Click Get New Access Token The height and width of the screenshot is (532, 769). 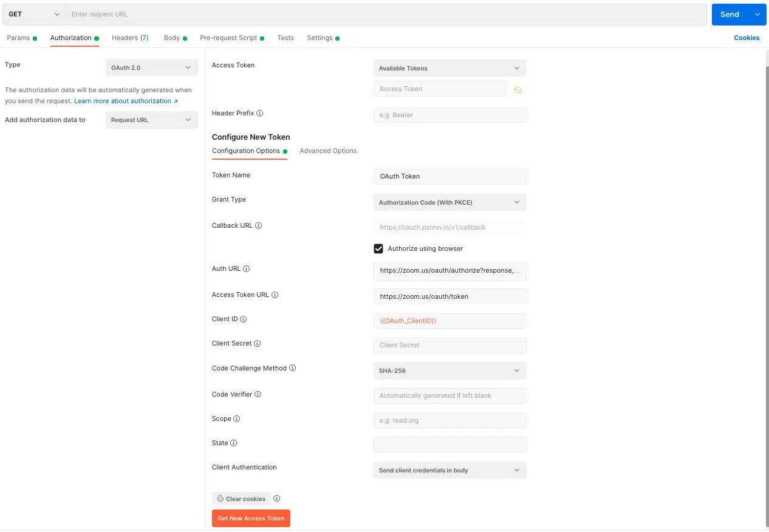coord(251,518)
